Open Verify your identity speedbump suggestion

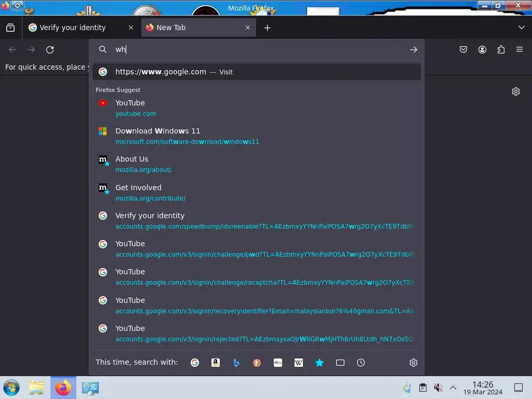pos(257,221)
